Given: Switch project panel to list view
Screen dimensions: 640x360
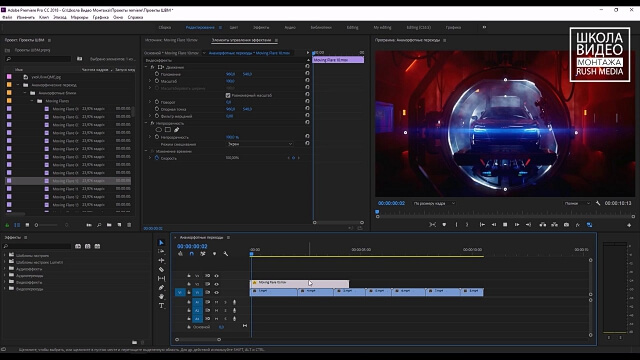Looking at the screenshot, I should [17, 225].
